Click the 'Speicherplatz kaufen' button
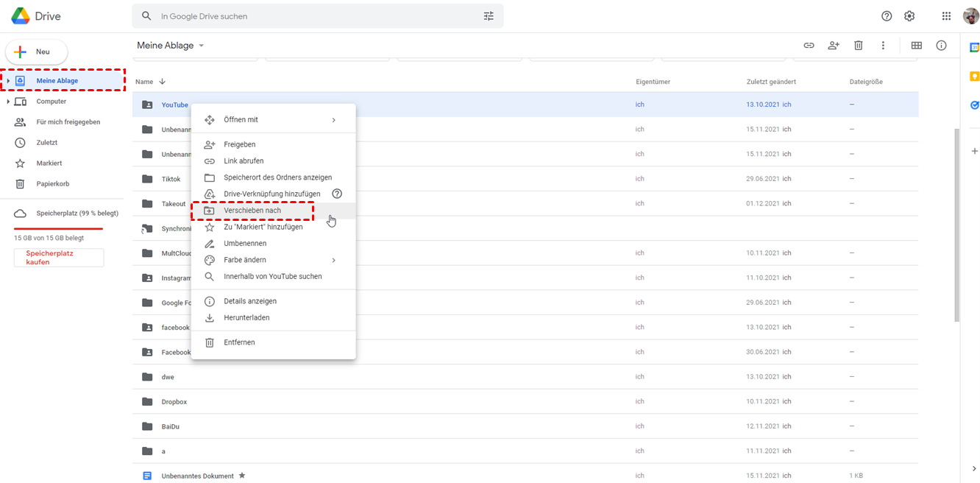The image size is (980, 483). click(x=59, y=258)
